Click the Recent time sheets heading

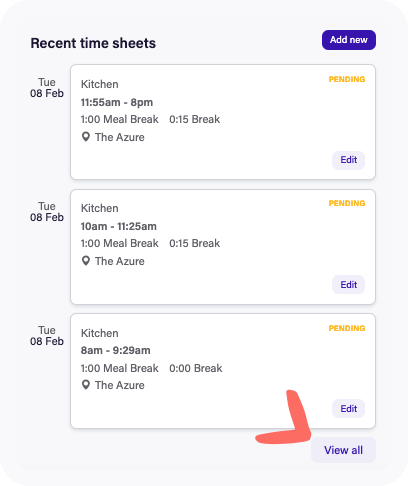[x=93, y=43]
